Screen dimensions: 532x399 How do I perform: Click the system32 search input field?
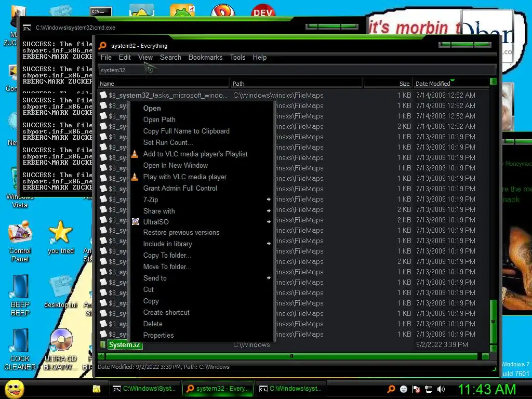297,70
